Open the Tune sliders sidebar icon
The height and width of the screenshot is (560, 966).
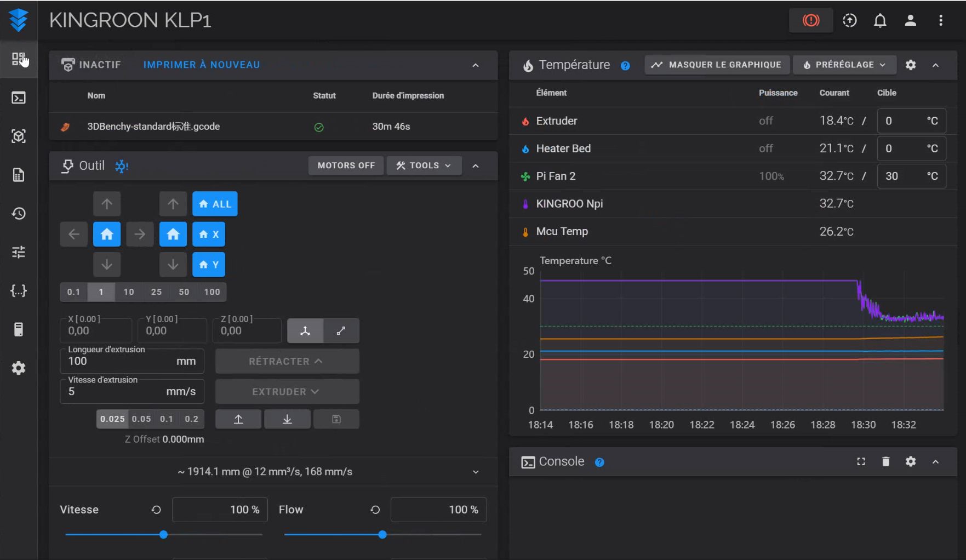pyautogui.click(x=19, y=252)
